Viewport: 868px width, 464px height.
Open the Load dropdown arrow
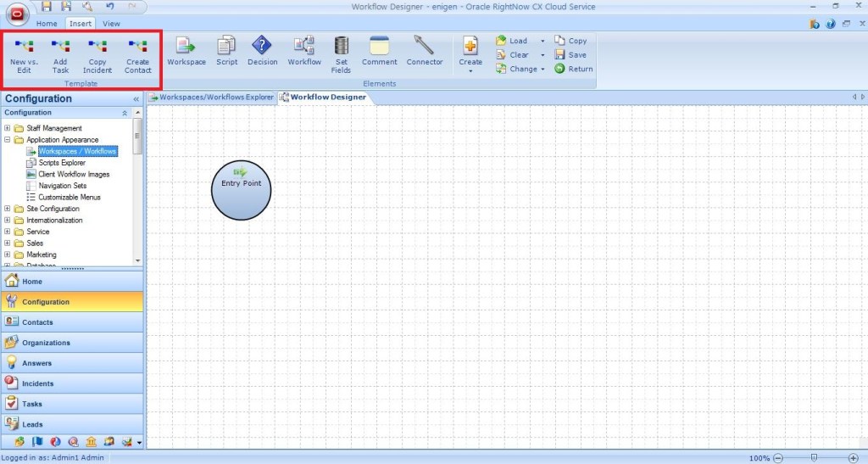542,41
